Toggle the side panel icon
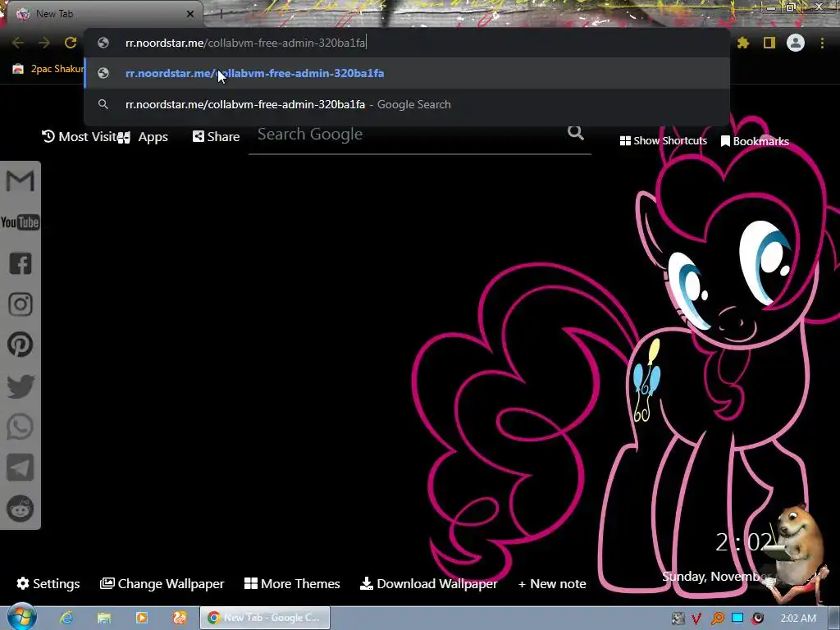 point(769,43)
